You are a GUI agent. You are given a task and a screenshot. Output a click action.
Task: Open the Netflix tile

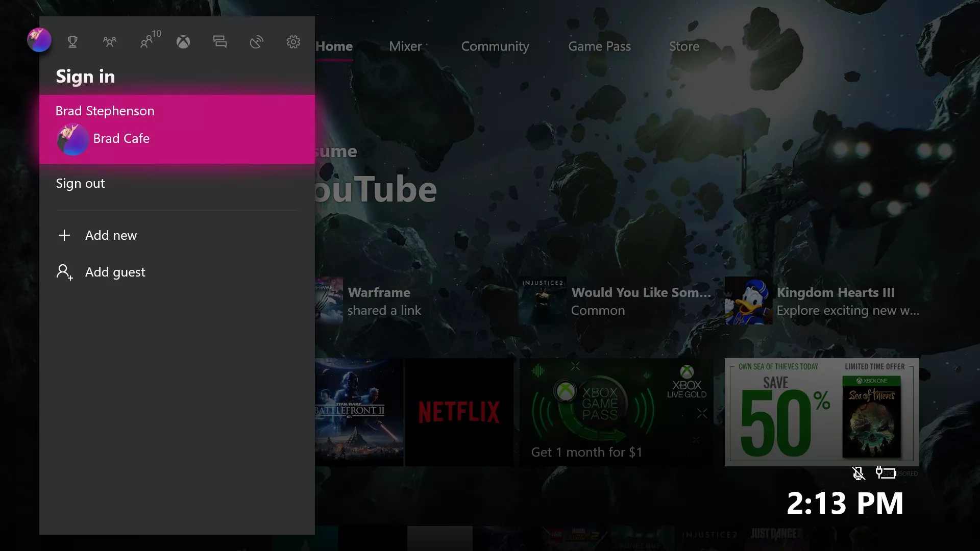459,412
